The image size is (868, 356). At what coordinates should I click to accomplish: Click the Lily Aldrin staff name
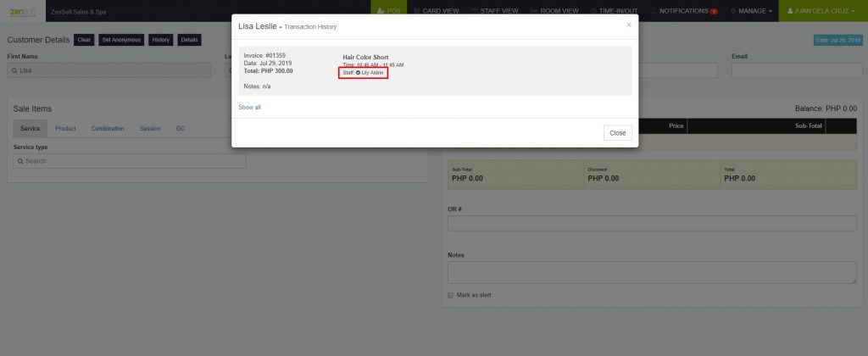[373, 73]
